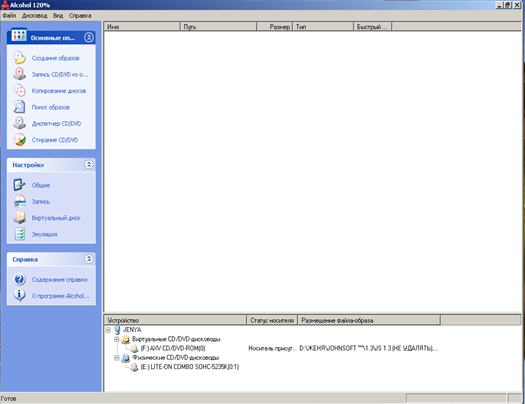The width and height of the screenshot is (525, 404).
Task: Select the virtual drives group icon
Action: click(126, 339)
